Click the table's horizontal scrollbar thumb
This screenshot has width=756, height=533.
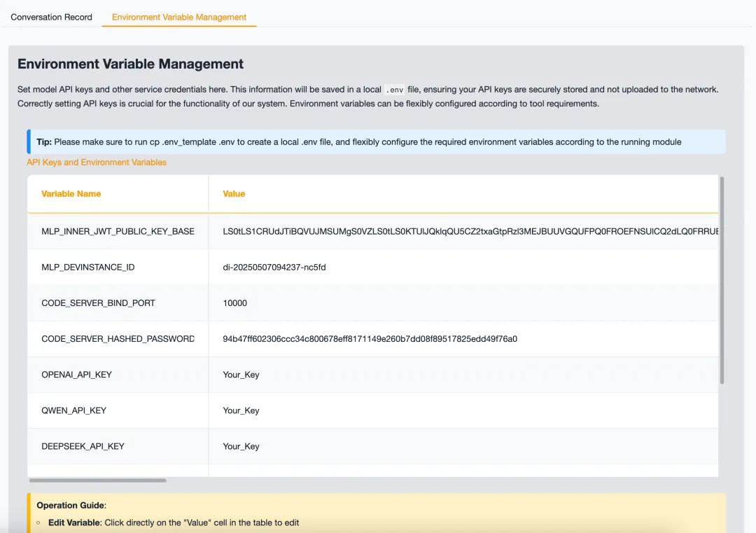pos(98,480)
